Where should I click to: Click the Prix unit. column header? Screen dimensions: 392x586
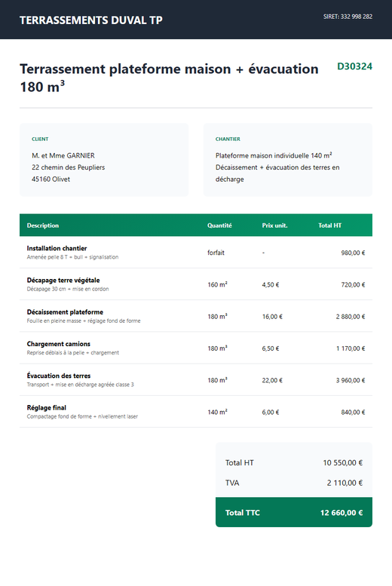274,226
